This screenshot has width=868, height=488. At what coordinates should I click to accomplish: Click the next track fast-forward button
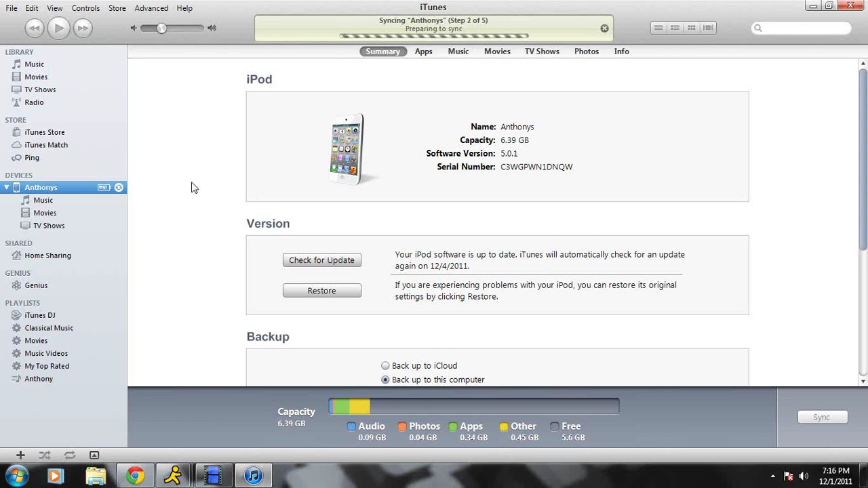pyautogui.click(x=83, y=28)
